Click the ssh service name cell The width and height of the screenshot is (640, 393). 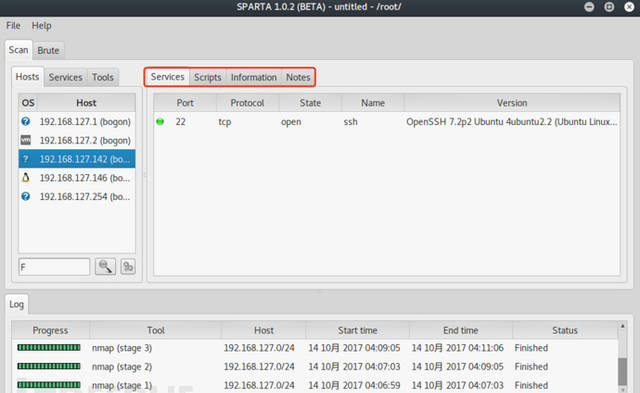click(350, 122)
